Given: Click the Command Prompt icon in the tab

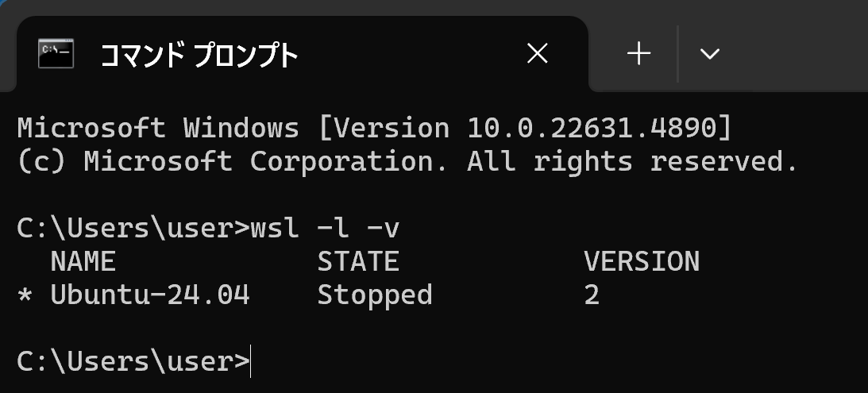Looking at the screenshot, I should [x=56, y=54].
